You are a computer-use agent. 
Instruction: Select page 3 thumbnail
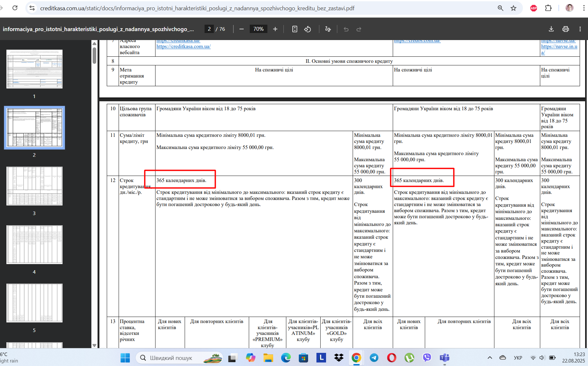pyautogui.click(x=34, y=186)
